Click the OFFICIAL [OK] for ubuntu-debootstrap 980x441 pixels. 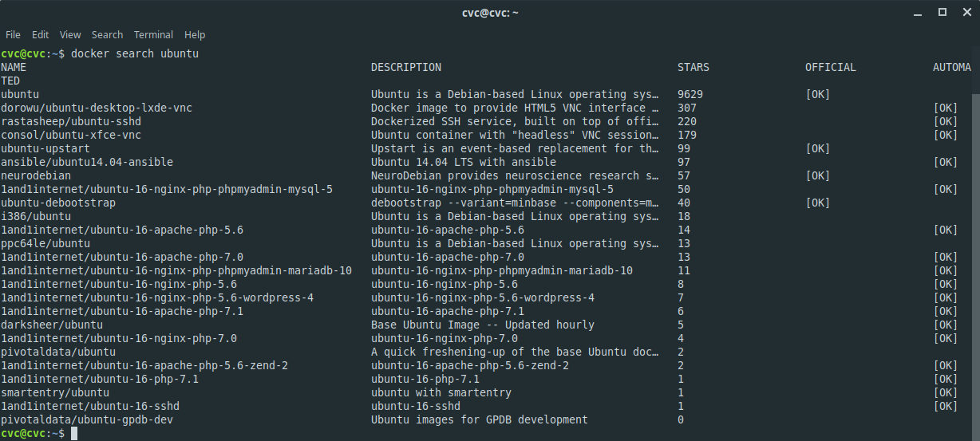pos(818,203)
